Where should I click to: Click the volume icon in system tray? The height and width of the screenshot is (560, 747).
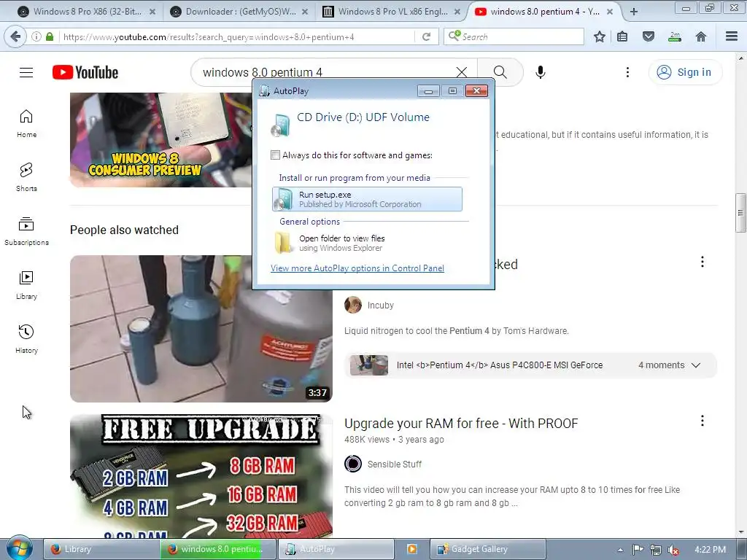673,550
